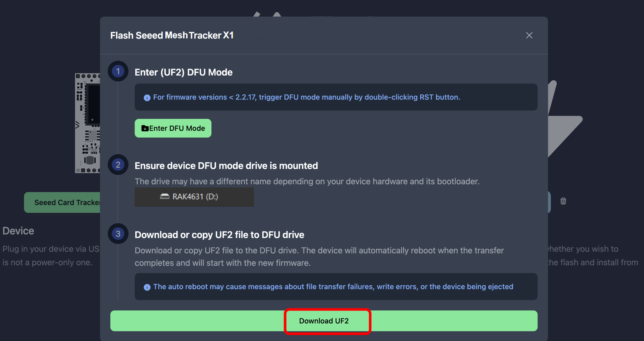Select the RAK4631 (D:) drive image
644x341 pixels.
coord(194,197)
